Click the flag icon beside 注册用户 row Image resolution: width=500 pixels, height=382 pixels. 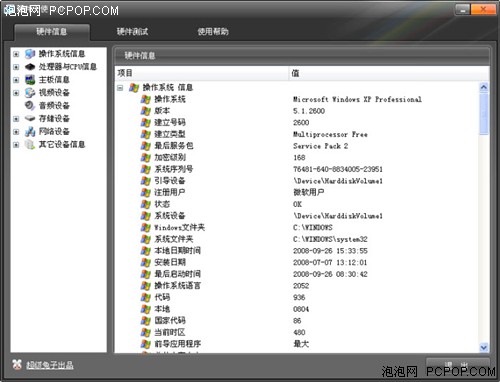pos(146,192)
